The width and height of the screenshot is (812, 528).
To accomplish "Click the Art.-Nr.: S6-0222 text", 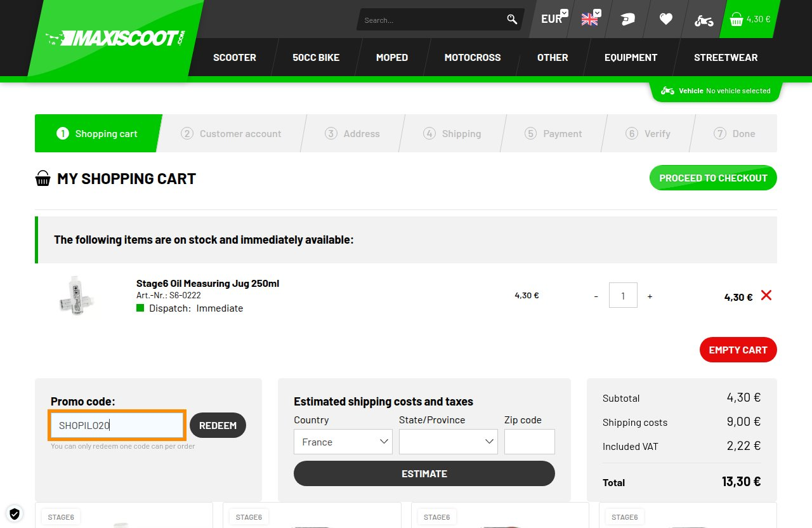I will coord(169,295).
